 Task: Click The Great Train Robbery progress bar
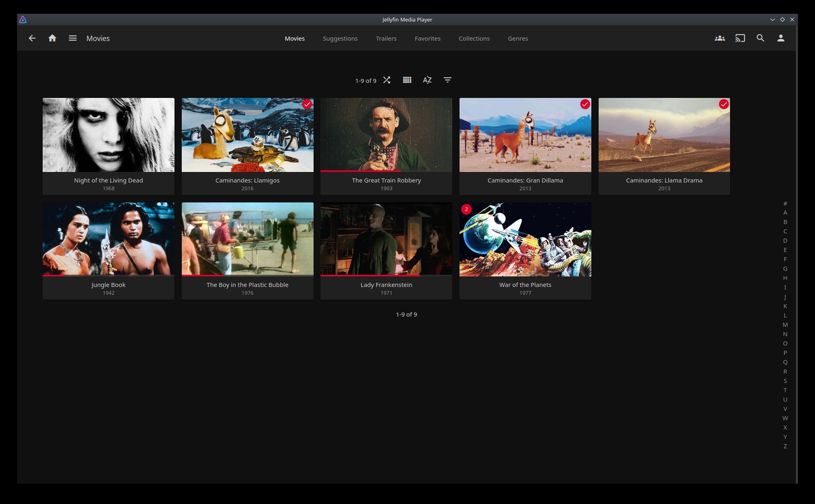[x=386, y=171]
